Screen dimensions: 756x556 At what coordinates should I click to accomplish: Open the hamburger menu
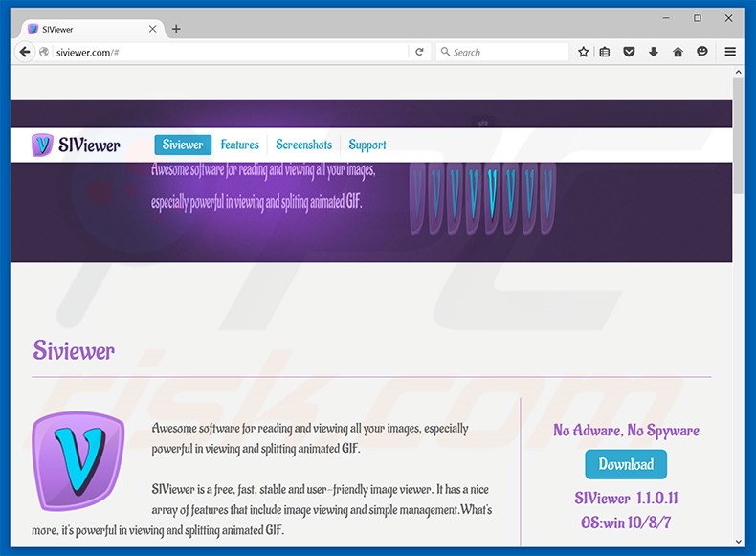pos(730,52)
